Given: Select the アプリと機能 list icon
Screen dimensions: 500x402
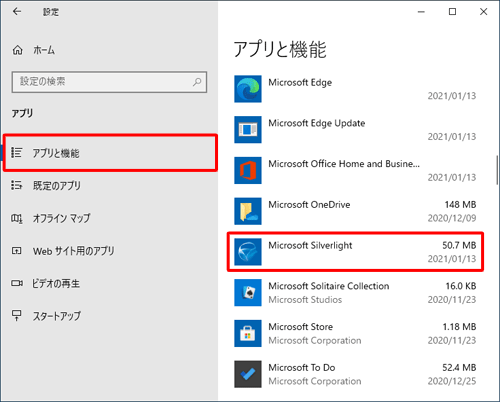Looking at the screenshot, I should (x=16, y=153).
